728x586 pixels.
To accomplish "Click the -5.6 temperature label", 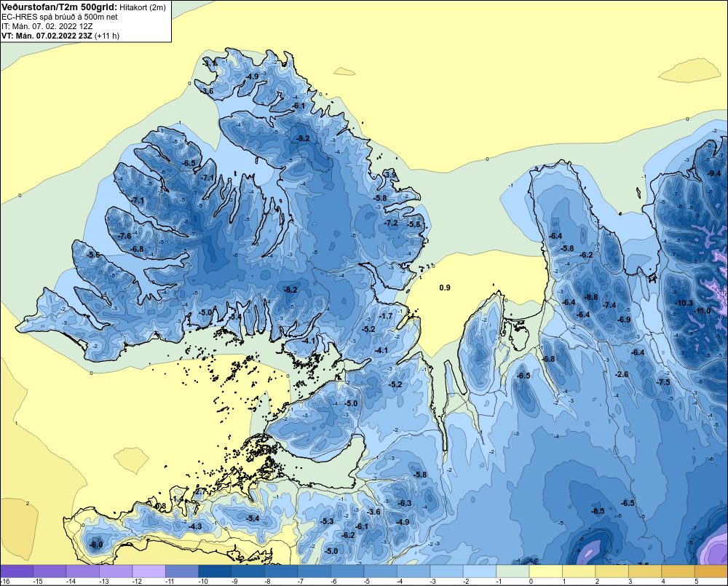I will tap(93, 255).
